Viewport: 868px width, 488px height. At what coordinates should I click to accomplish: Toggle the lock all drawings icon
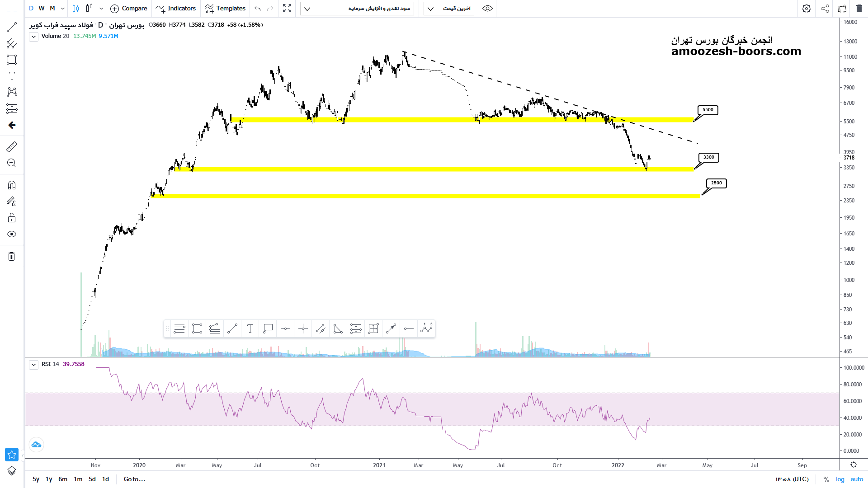coord(12,218)
